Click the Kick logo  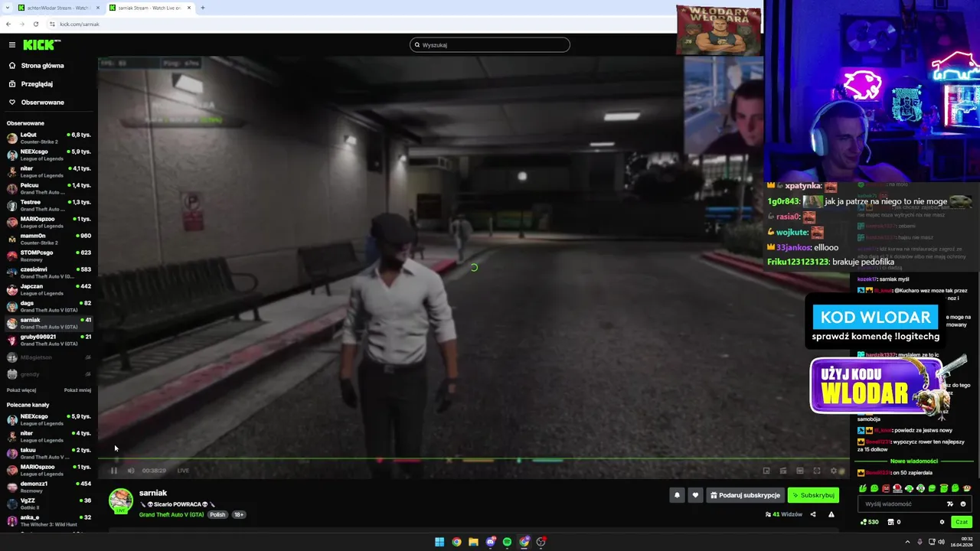[41, 44]
